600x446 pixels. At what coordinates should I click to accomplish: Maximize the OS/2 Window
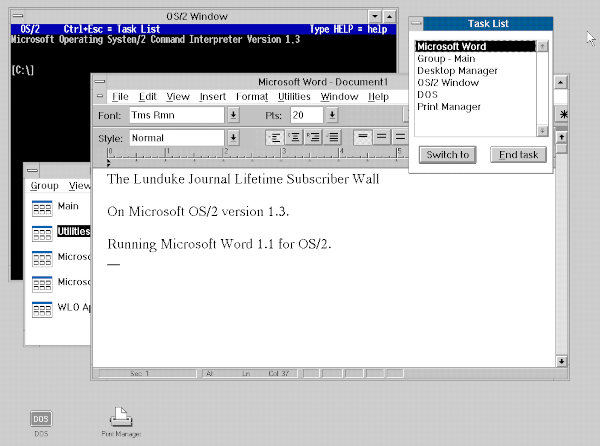(x=389, y=16)
